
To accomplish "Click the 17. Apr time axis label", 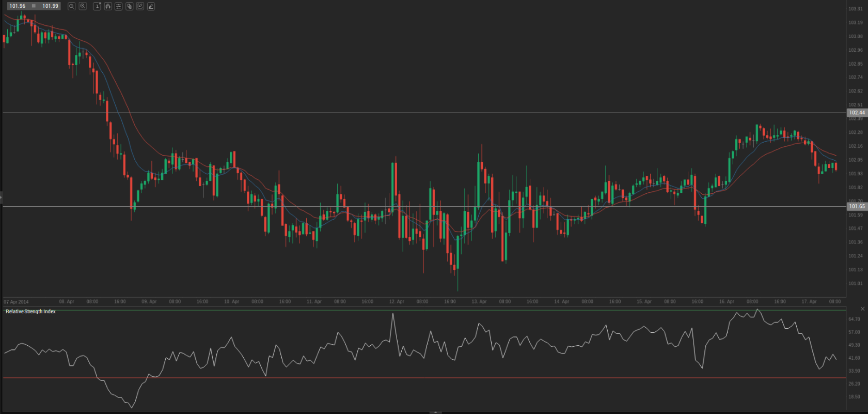I will click(809, 302).
